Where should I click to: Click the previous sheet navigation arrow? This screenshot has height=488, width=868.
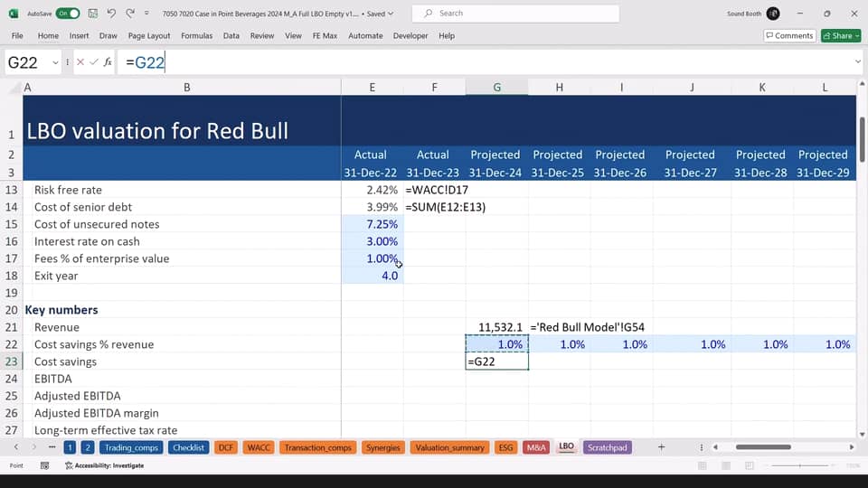16,447
